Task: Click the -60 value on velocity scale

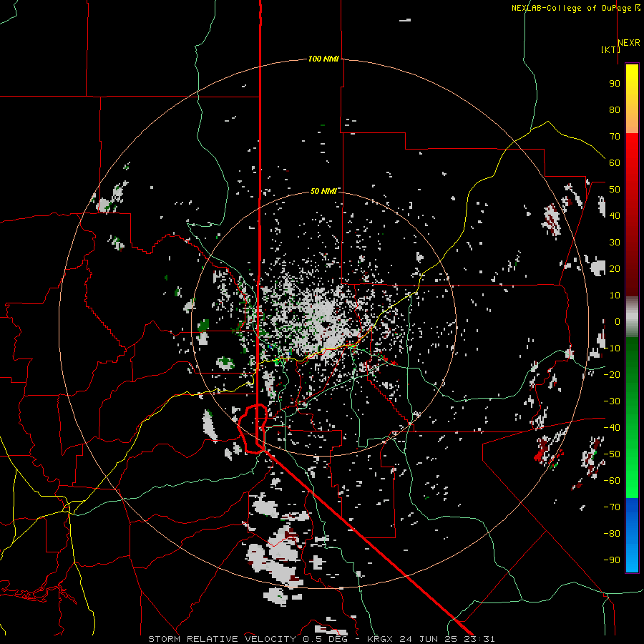Action: click(x=612, y=481)
